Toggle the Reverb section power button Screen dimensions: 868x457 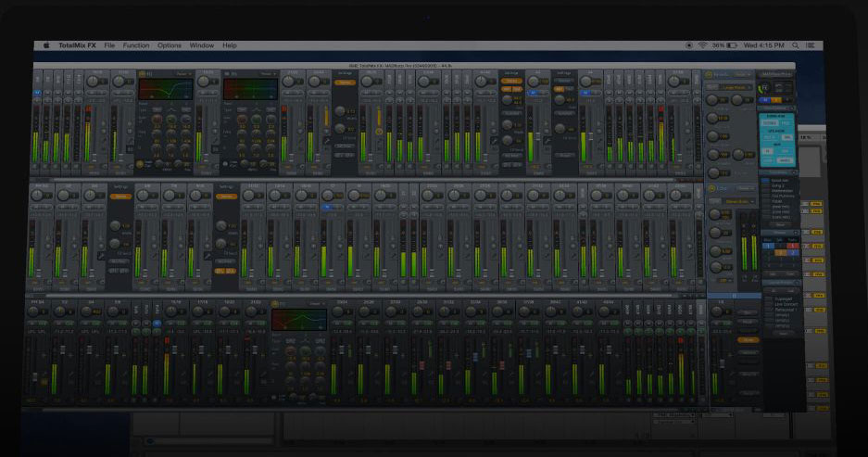[709, 75]
